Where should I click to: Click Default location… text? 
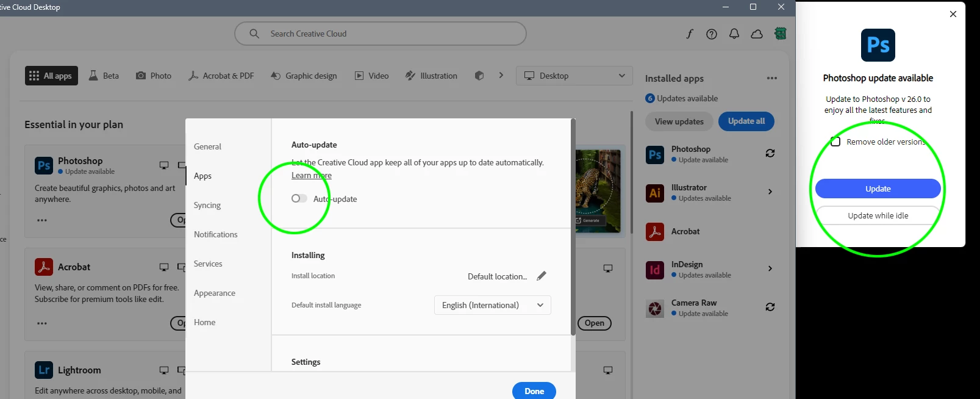(497, 276)
